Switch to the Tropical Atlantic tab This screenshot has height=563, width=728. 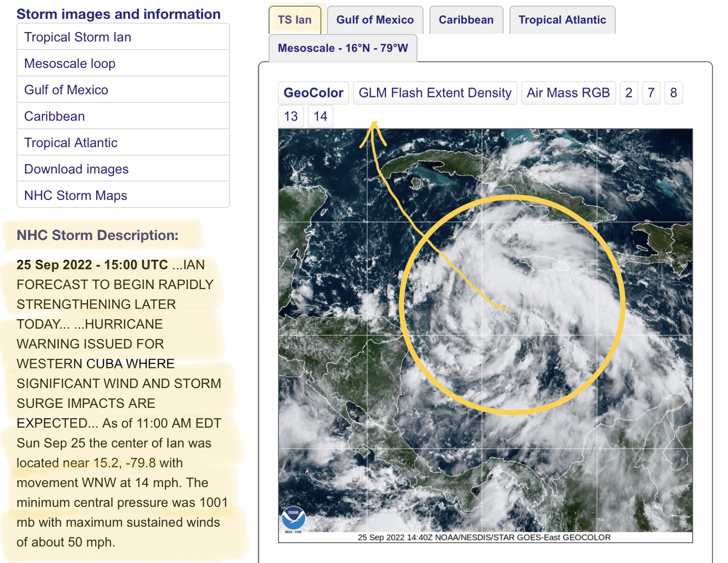tap(562, 20)
